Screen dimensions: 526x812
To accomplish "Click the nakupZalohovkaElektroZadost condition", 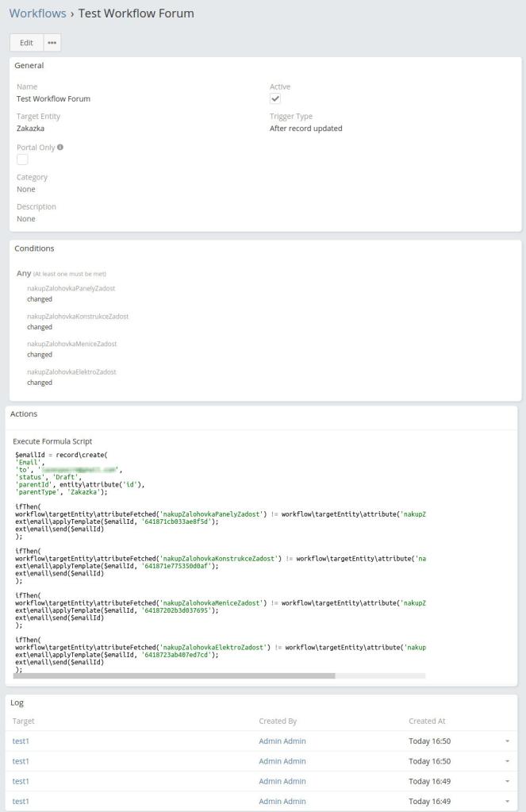I will (x=71, y=371).
